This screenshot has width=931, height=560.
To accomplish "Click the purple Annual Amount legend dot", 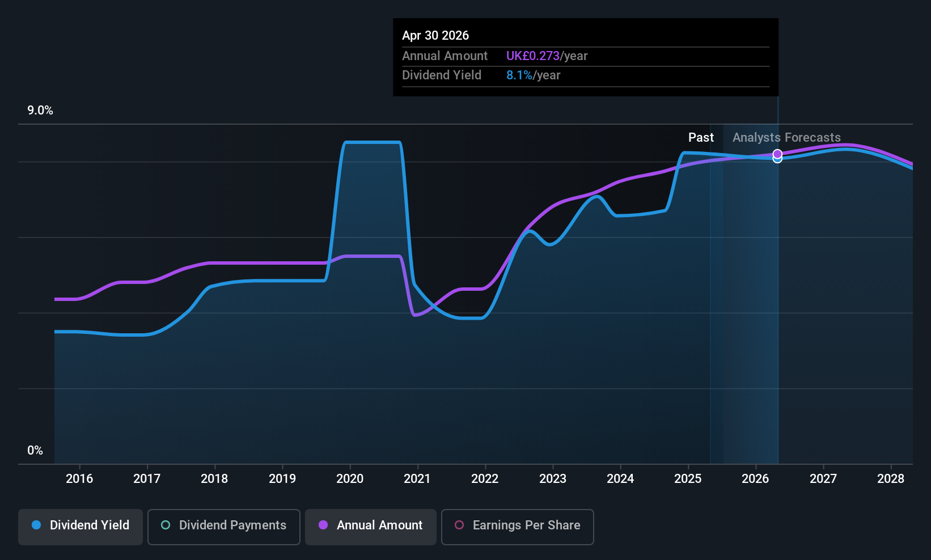I will click(323, 525).
